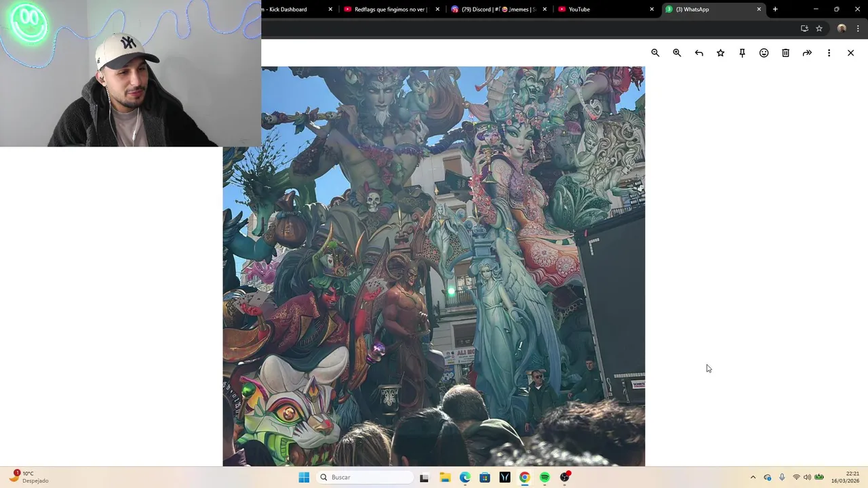This screenshot has width=868, height=488.
Task: Close the Kick Dashboard tab
Action: click(330, 9)
